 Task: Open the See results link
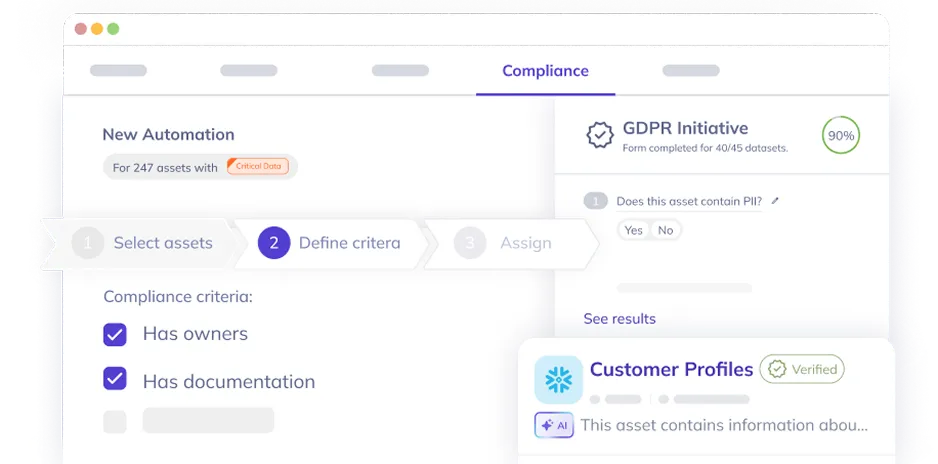(x=619, y=319)
